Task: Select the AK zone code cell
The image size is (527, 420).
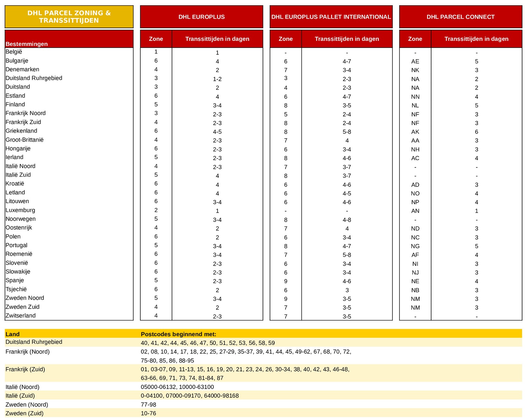Action: click(415, 132)
